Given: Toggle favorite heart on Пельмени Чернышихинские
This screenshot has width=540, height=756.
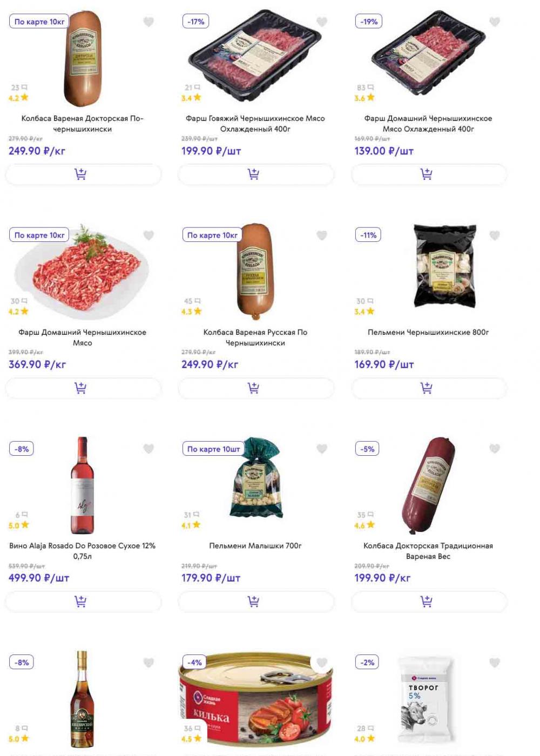Looking at the screenshot, I should point(495,235).
